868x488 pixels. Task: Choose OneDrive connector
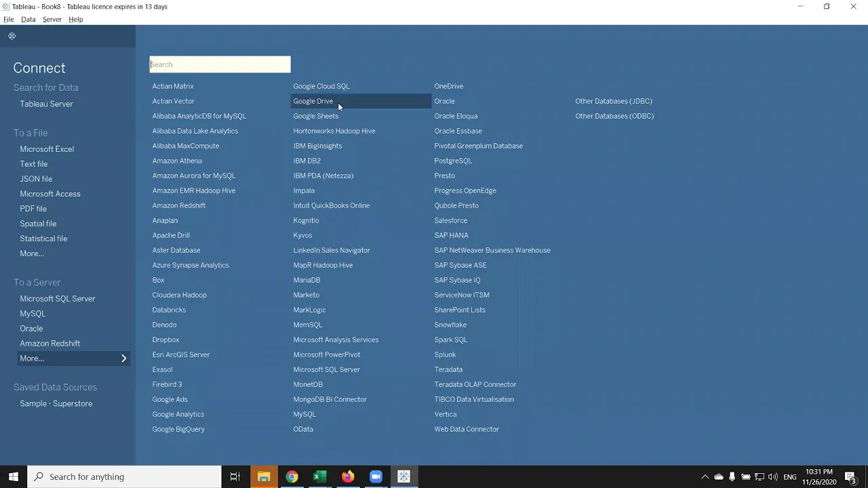449,86
